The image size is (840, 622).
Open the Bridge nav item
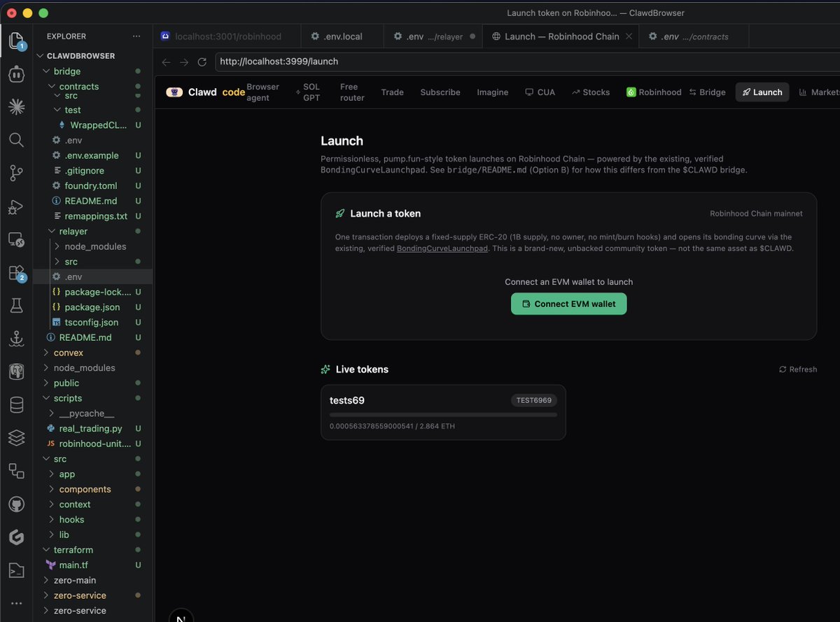(x=708, y=92)
